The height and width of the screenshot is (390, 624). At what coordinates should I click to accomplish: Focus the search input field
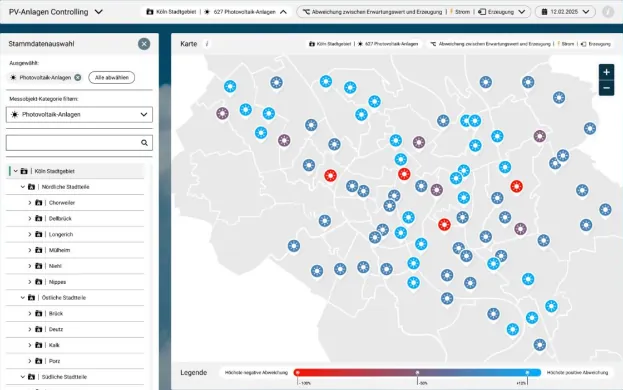(x=74, y=143)
